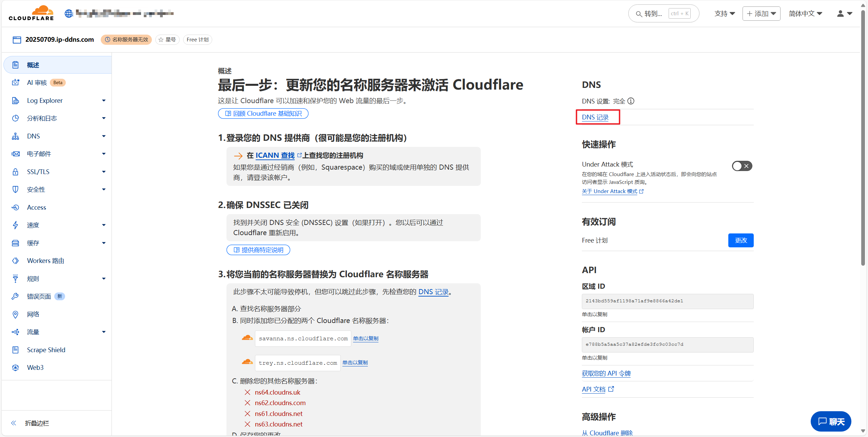Viewport: 868px width, 437px height.
Task: Expand the 电子邮件 sidebar section
Action: [104, 154]
